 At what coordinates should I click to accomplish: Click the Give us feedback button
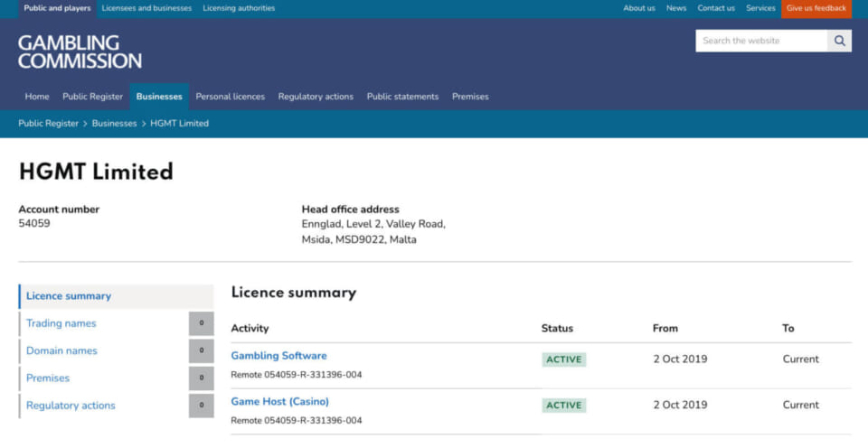pos(816,8)
